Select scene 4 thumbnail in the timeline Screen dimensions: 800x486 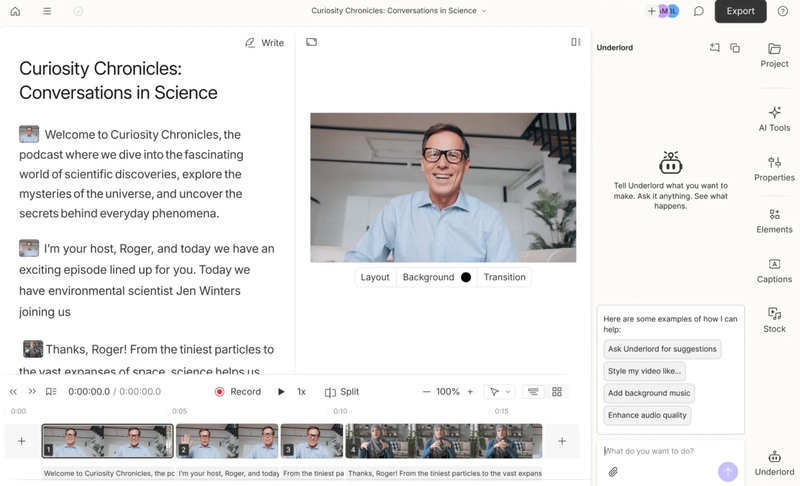pyautogui.click(x=444, y=441)
